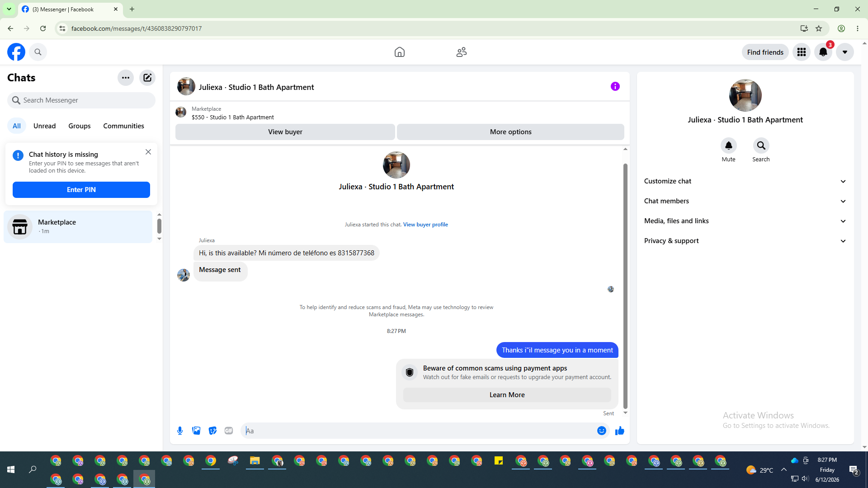Open chat options three-dots menu

tap(126, 78)
